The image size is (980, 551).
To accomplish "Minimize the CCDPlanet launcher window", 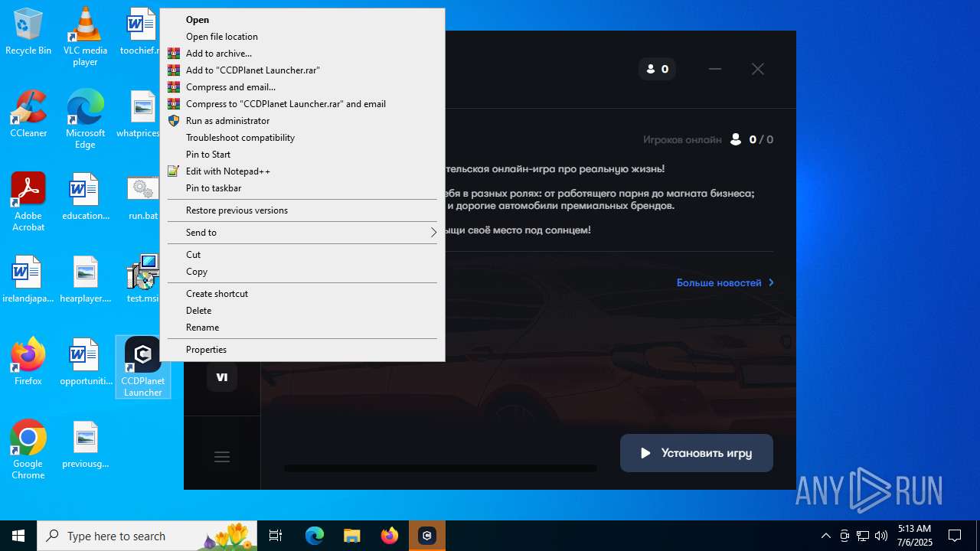I will (x=715, y=69).
